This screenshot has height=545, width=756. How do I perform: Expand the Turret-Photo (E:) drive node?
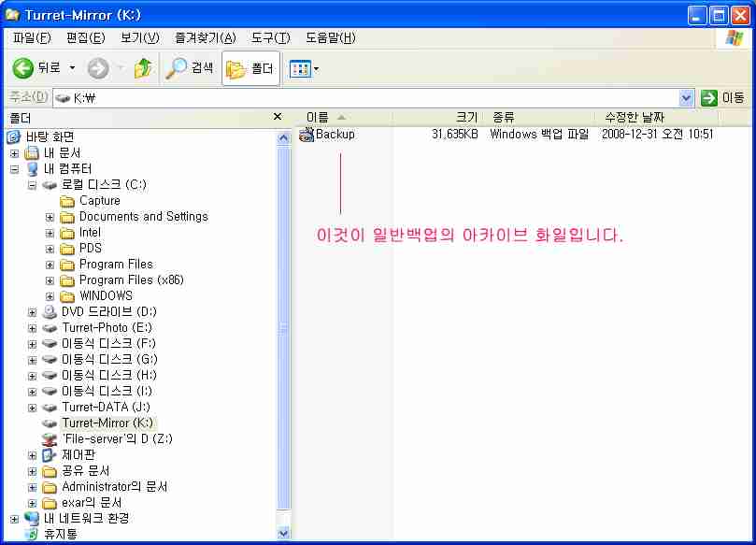pos(32,328)
